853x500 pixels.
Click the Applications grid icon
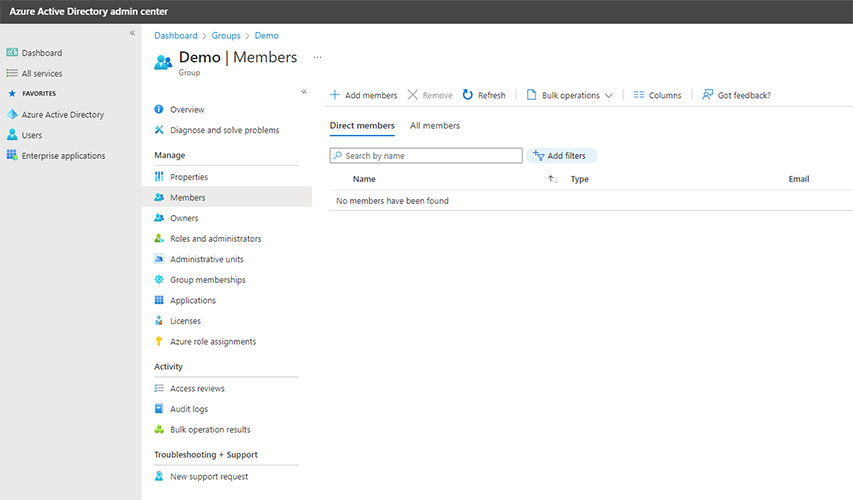[159, 300]
